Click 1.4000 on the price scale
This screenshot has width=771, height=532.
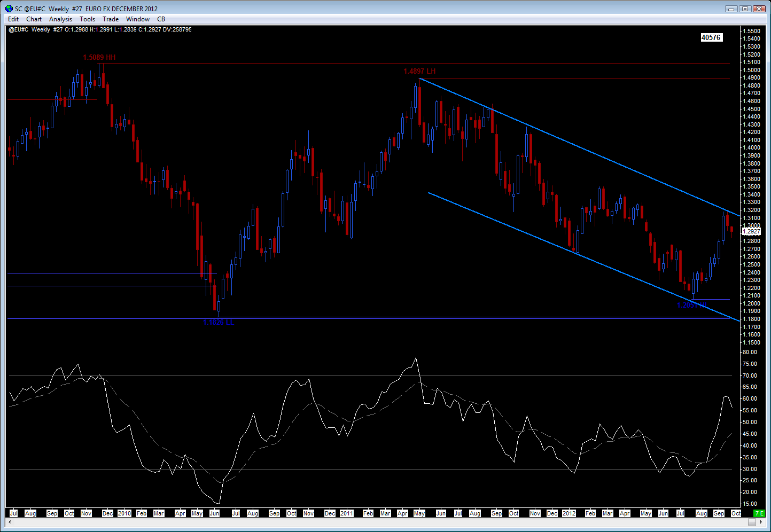(751, 148)
